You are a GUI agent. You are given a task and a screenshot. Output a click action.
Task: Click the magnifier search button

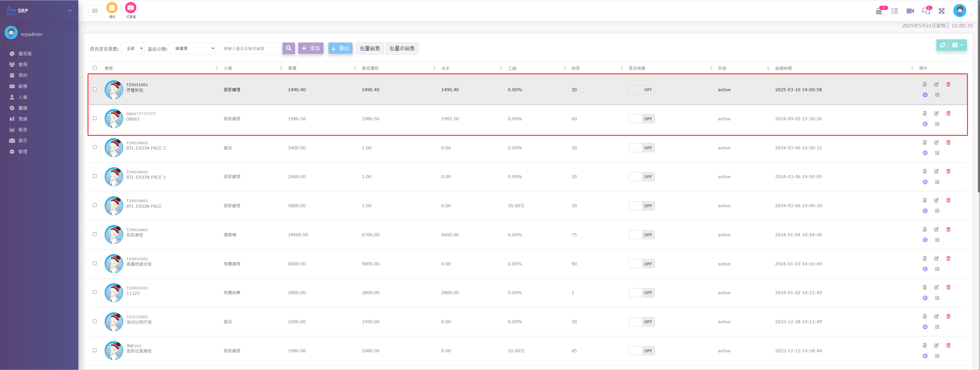point(289,48)
